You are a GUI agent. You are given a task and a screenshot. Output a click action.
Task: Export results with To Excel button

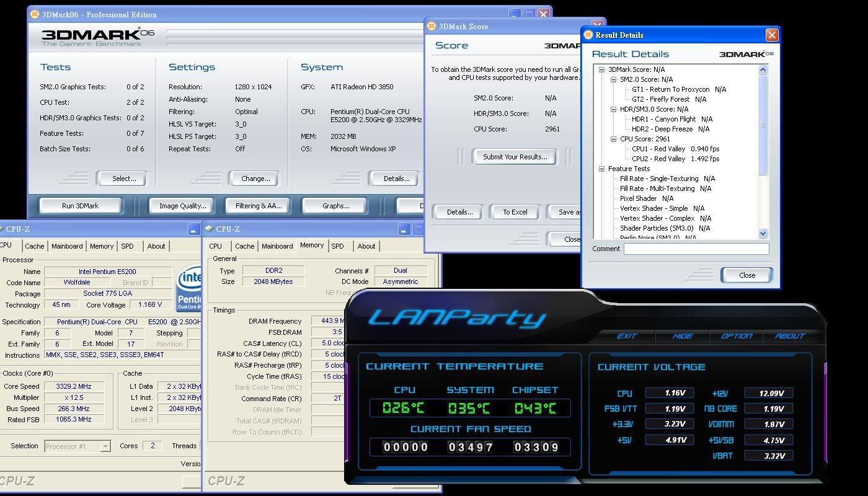(515, 212)
